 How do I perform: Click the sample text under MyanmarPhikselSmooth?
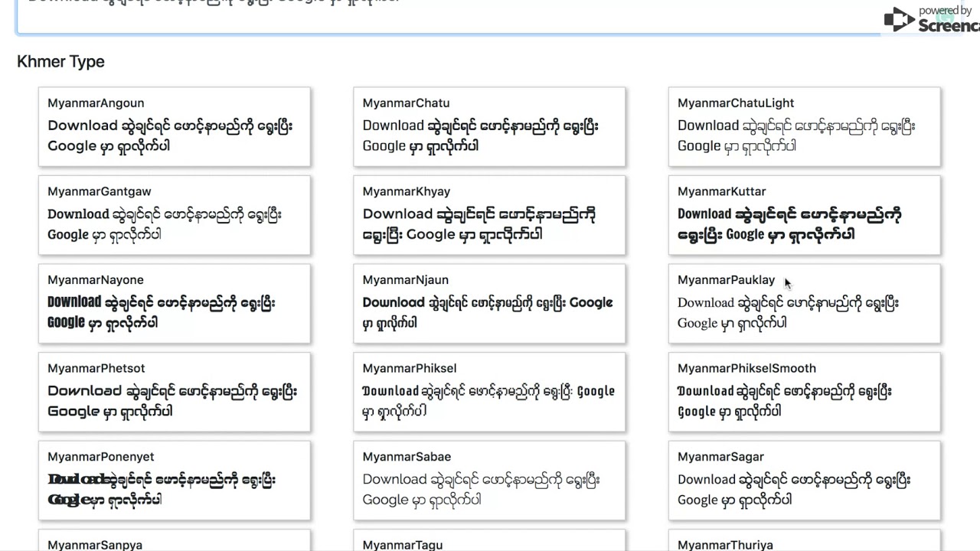(785, 401)
